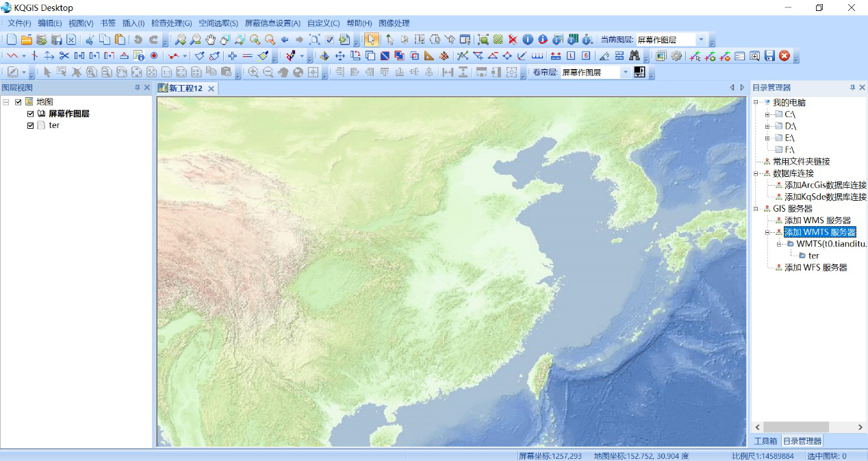This screenshot has width=868, height=461.
Task: Click the New document icon
Action: click(12, 40)
